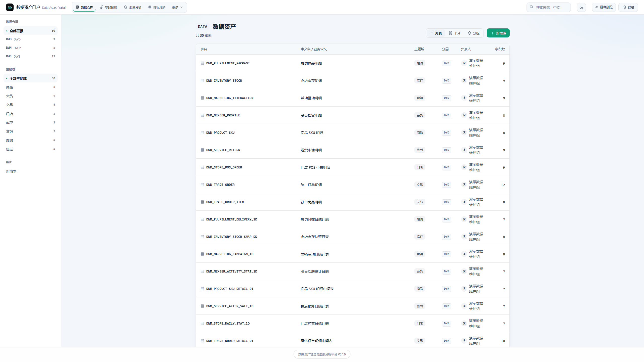This screenshot has width=644, height=362.
Task: Filter by the 商品 domain in the sidebar
Action: click(31, 87)
